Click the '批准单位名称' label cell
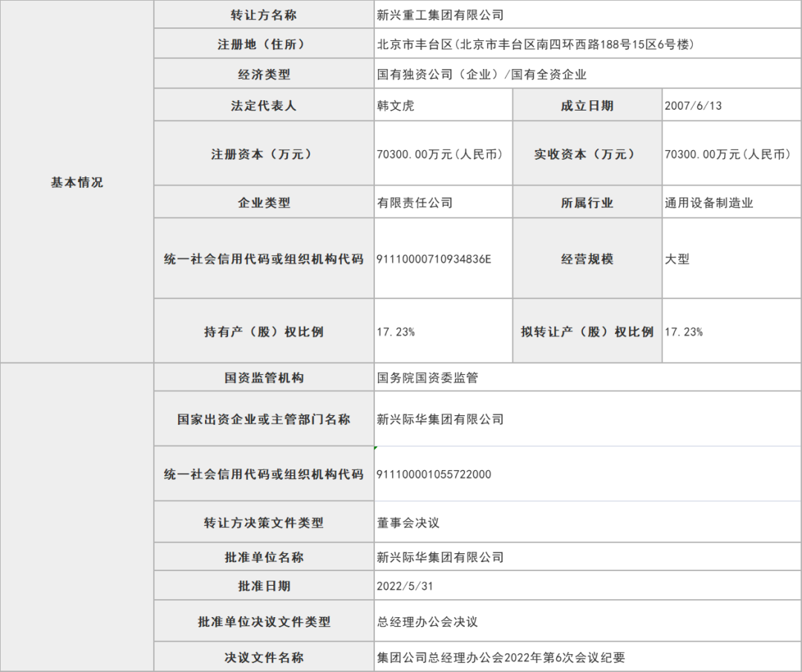 tap(264, 556)
